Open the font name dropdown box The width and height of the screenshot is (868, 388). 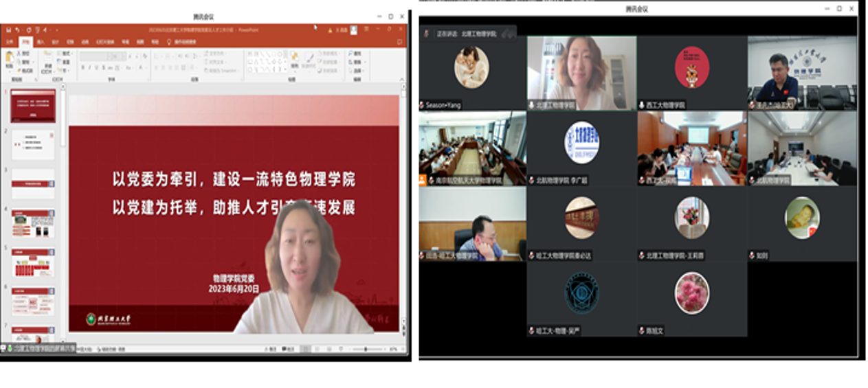[x=103, y=54]
